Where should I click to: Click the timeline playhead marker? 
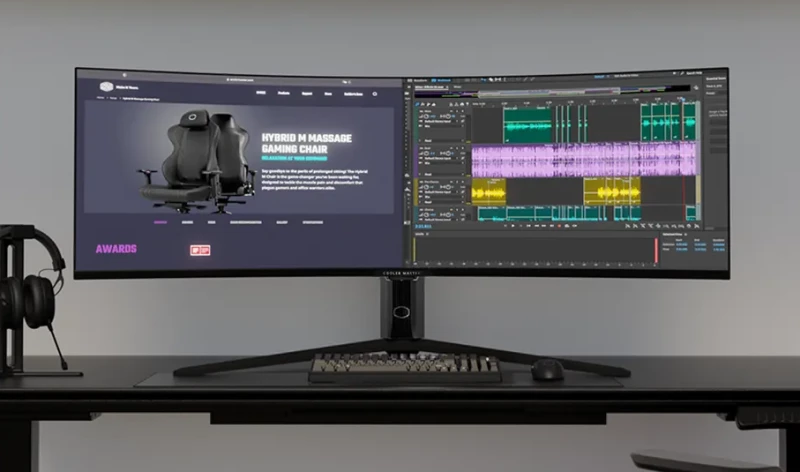(683, 100)
